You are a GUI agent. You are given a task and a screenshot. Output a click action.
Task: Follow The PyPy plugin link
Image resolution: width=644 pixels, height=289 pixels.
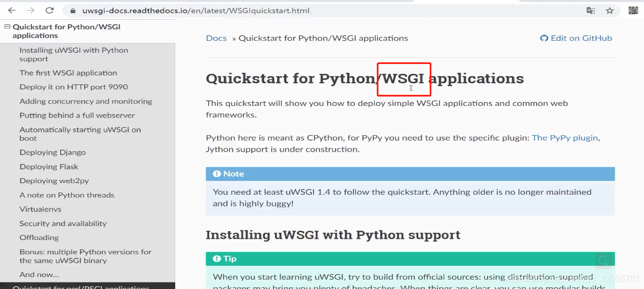click(565, 138)
